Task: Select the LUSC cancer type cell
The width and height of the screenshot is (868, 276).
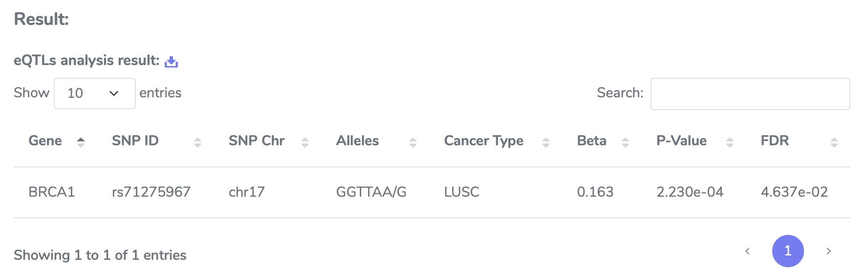Action: pyautogui.click(x=462, y=192)
